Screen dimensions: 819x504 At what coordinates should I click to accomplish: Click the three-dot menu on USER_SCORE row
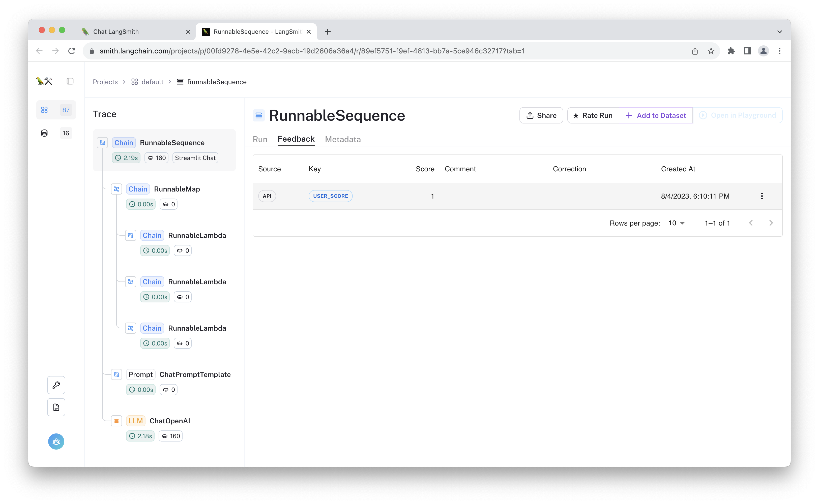[762, 195]
